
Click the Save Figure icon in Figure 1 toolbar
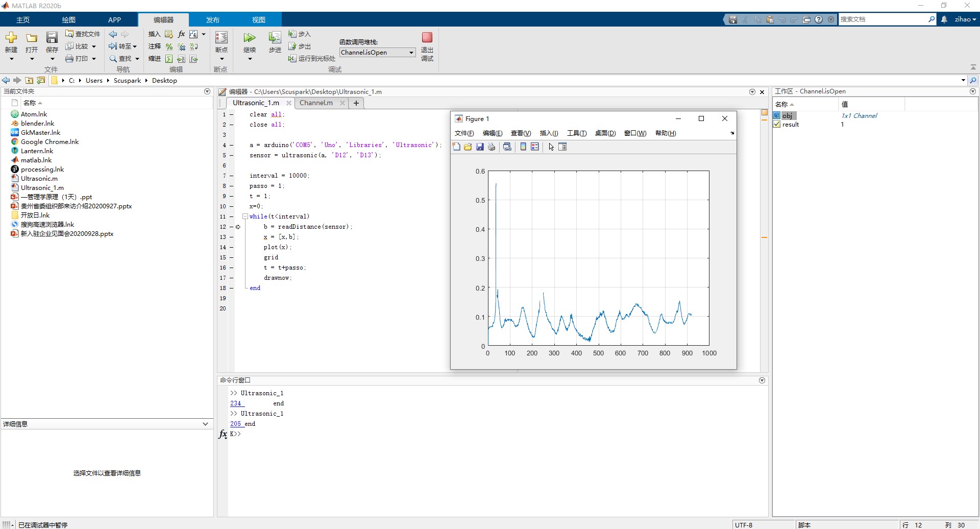[x=480, y=147]
